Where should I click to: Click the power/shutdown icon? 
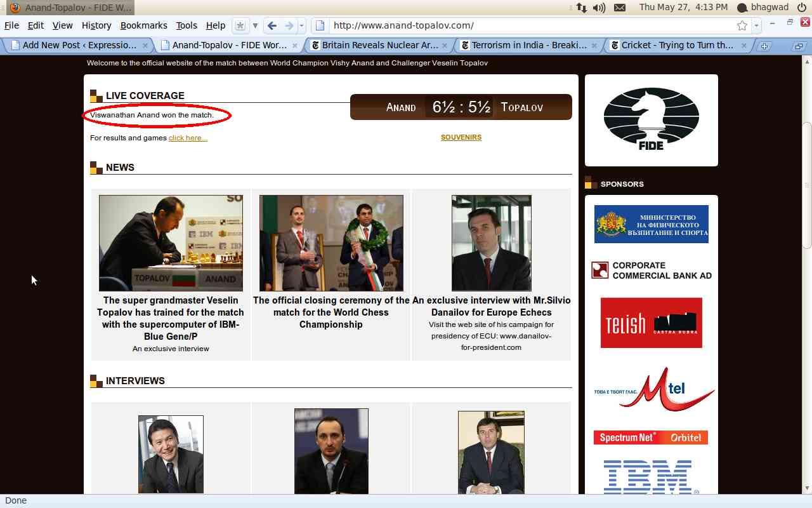click(x=801, y=8)
